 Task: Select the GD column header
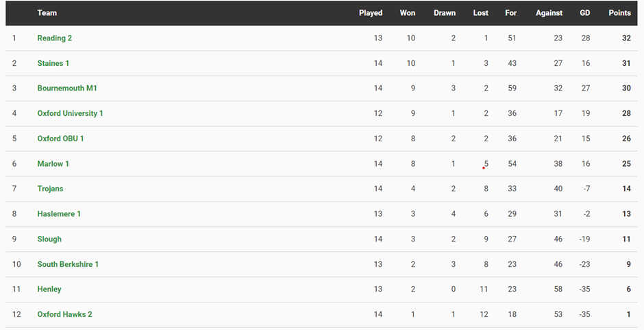coord(584,13)
